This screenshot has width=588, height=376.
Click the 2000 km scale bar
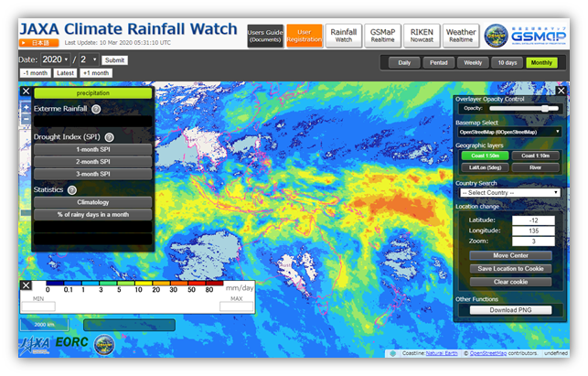click(45, 325)
